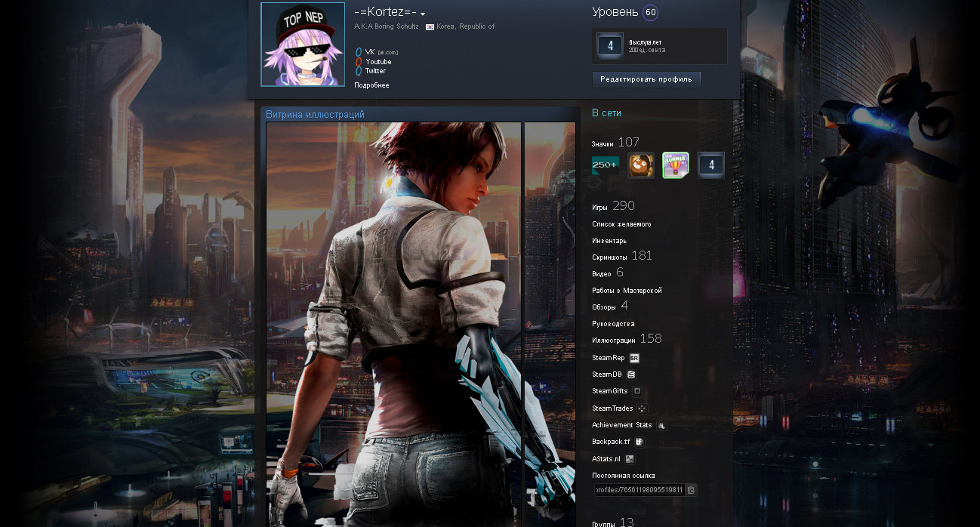
Task: Open Работы в Мастерской page
Action: pos(627,291)
